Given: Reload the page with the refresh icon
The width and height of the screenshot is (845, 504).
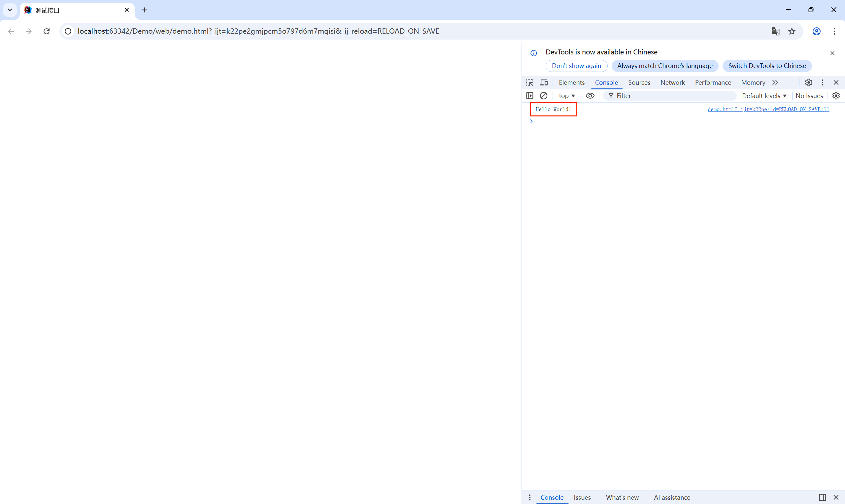Looking at the screenshot, I should point(47,31).
